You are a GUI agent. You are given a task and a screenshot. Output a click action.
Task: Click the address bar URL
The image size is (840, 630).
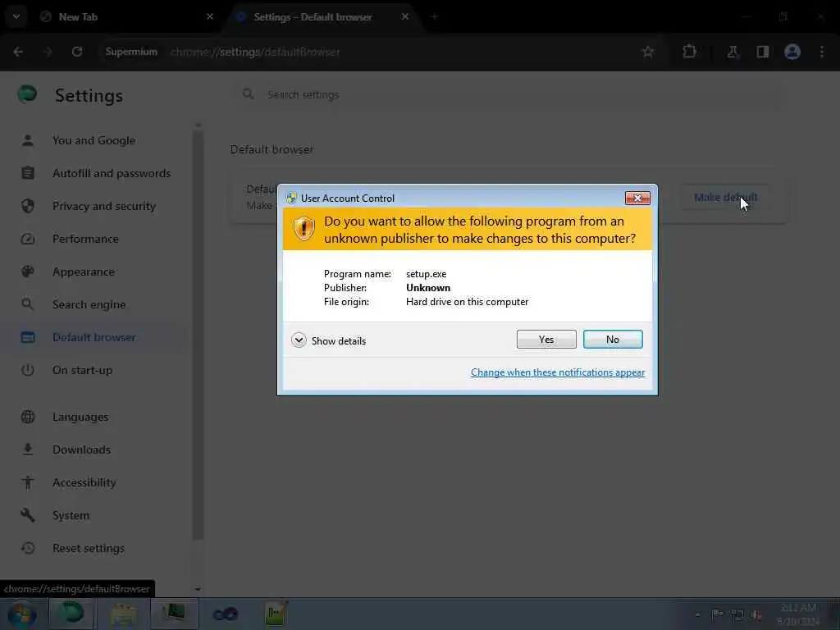pos(255,52)
